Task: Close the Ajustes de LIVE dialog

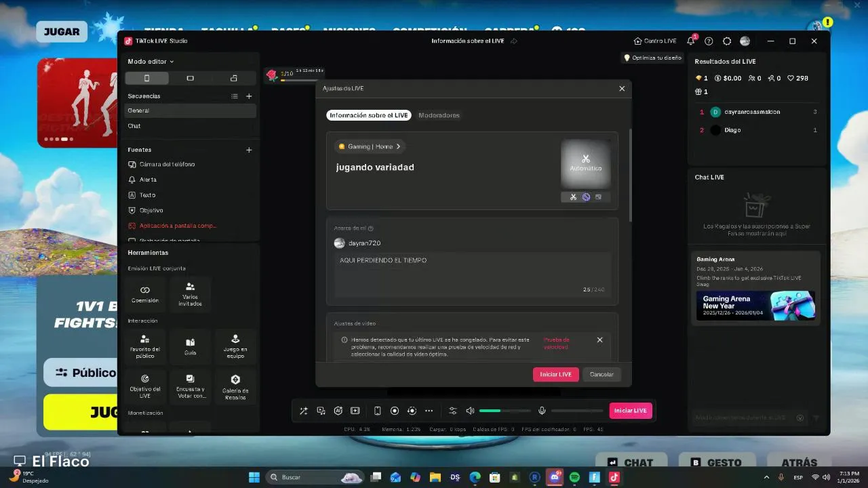Action: [622, 88]
